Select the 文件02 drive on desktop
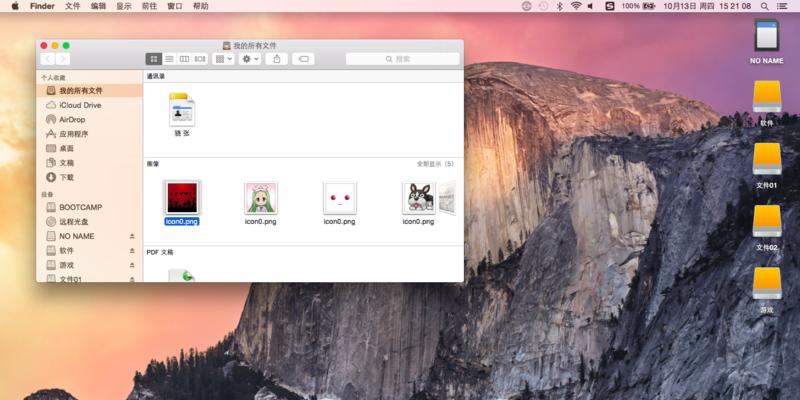This screenshot has height=400, width=800. (x=767, y=228)
